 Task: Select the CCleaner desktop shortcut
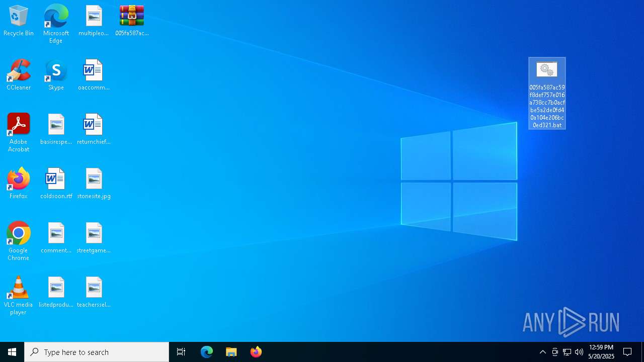[19, 75]
